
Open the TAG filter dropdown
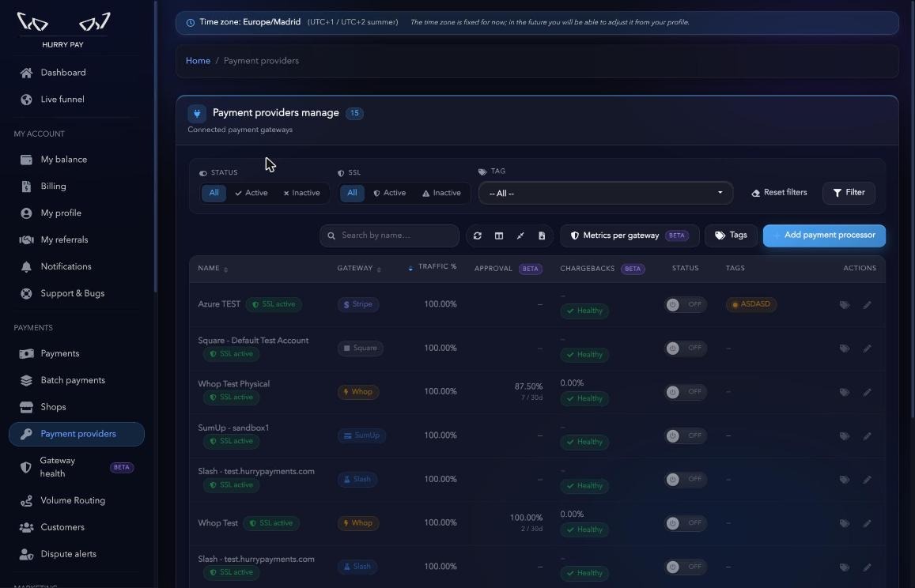pos(606,193)
